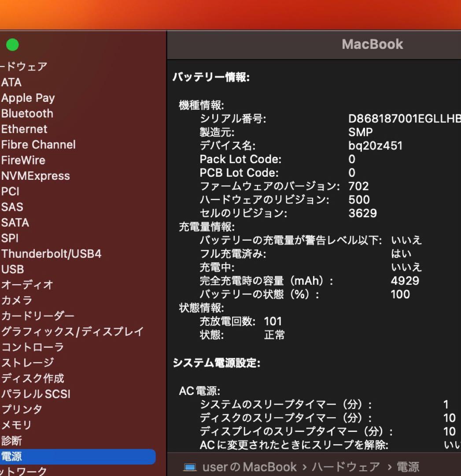Open the Ethernet hardware category

coord(24,129)
